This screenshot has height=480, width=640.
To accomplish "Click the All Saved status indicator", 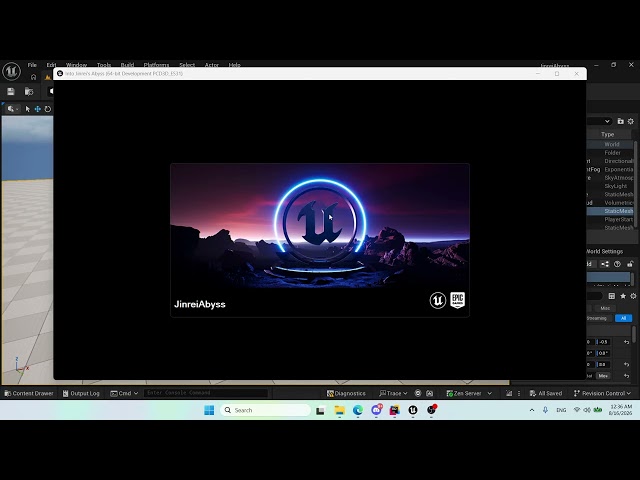I will point(546,393).
